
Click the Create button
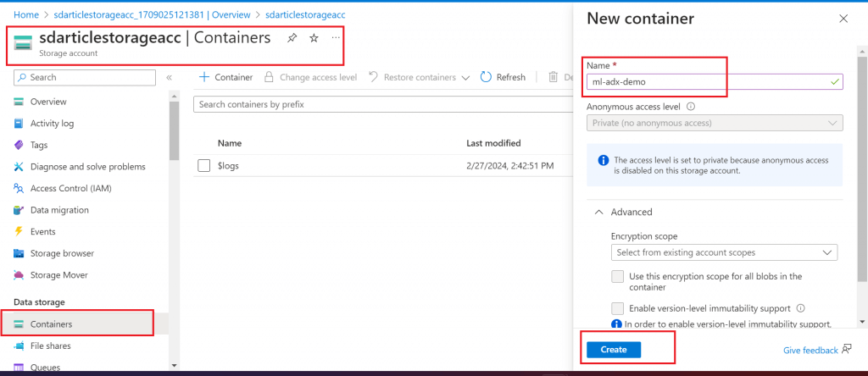pos(614,350)
